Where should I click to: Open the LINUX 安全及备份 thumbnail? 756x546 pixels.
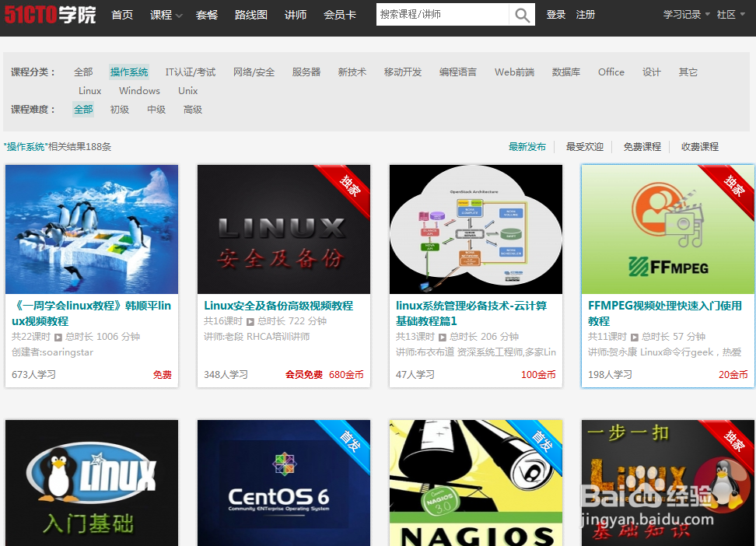click(x=284, y=229)
